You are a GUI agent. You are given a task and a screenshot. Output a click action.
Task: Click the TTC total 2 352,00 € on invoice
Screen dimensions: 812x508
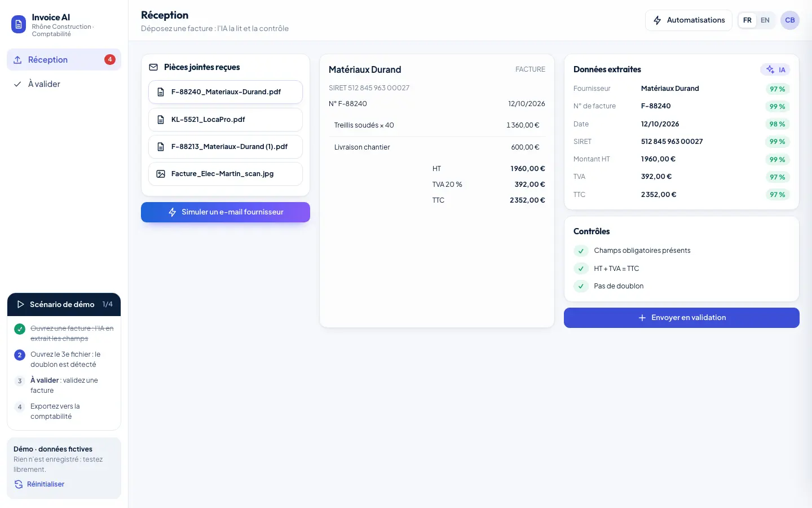click(x=527, y=200)
